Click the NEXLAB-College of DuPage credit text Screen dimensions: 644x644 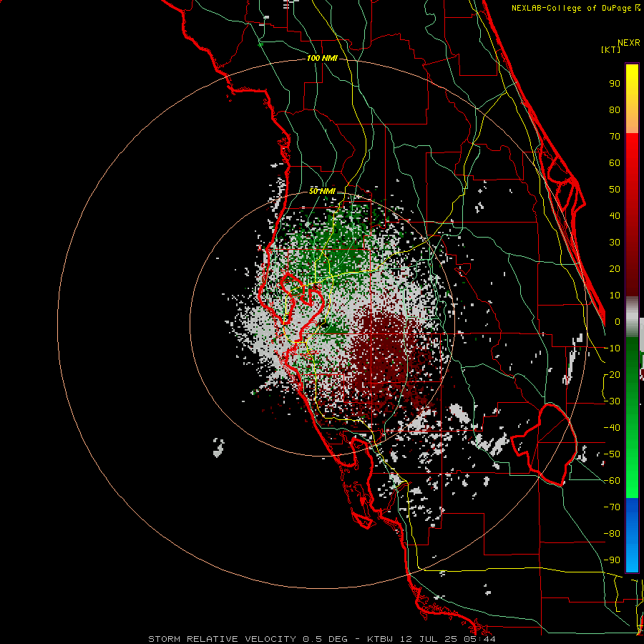click(x=575, y=8)
